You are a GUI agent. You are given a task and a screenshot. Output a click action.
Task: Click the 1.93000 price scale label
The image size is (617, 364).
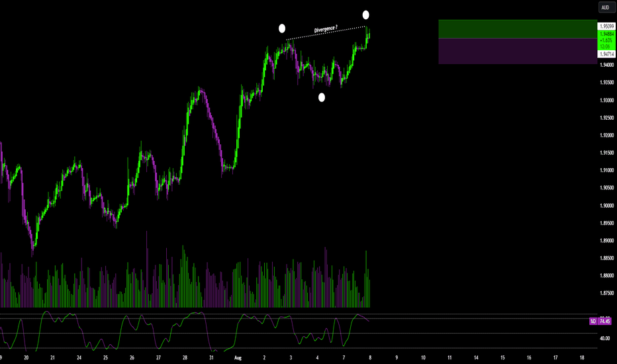(607, 101)
